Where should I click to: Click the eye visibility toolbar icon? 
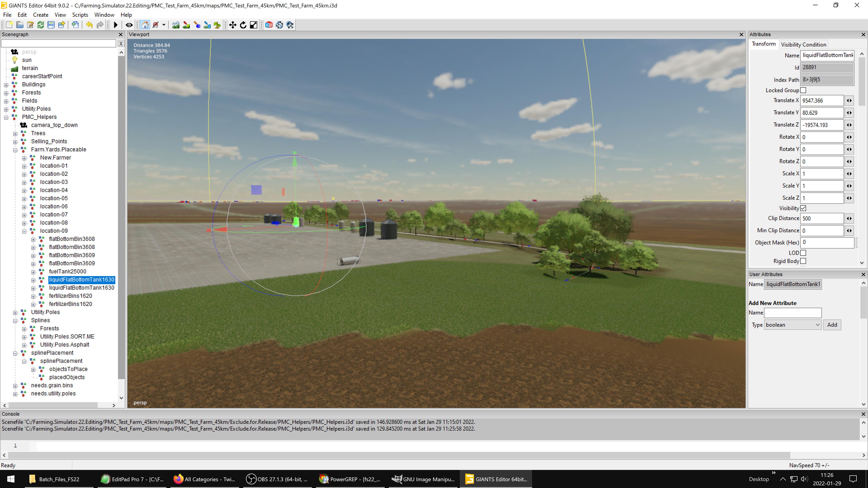[x=129, y=25]
